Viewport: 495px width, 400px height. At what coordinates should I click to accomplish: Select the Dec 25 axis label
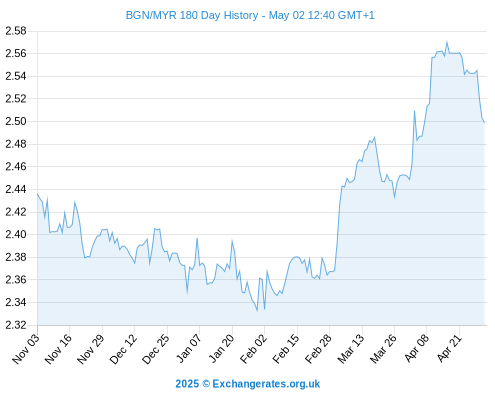coord(156,349)
